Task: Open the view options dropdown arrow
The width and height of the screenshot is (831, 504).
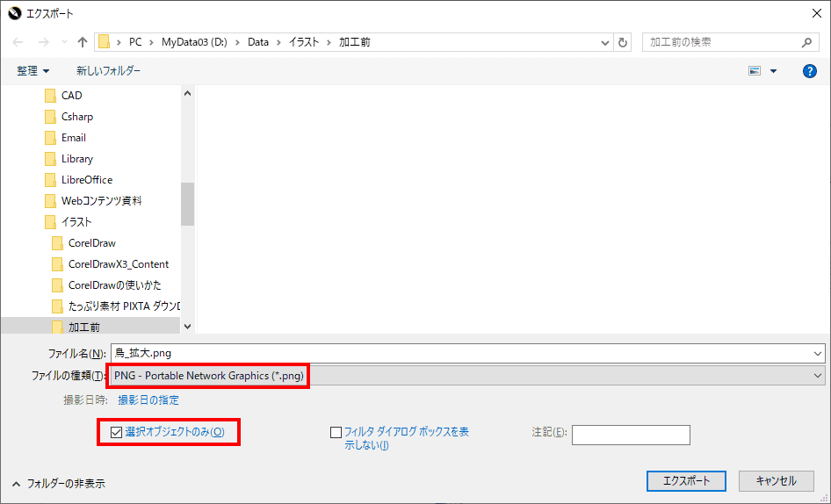Action: click(773, 71)
